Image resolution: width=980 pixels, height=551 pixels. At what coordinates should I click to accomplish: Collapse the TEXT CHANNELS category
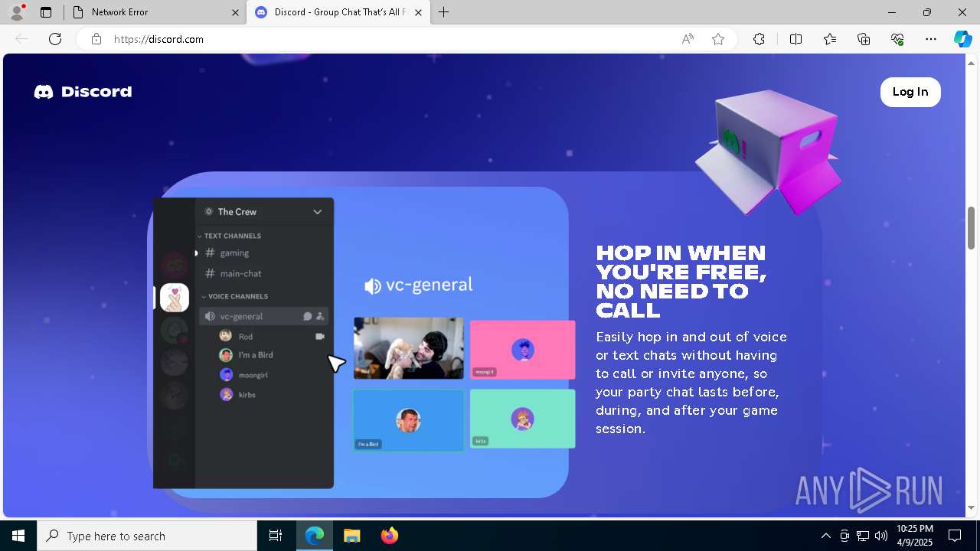pyautogui.click(x=230, y=236)
